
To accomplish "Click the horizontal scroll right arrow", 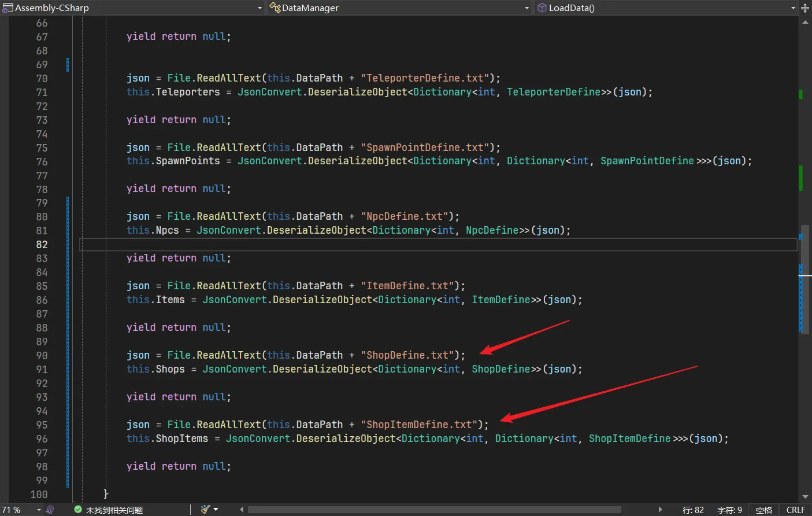I will [x=661, y=510].
